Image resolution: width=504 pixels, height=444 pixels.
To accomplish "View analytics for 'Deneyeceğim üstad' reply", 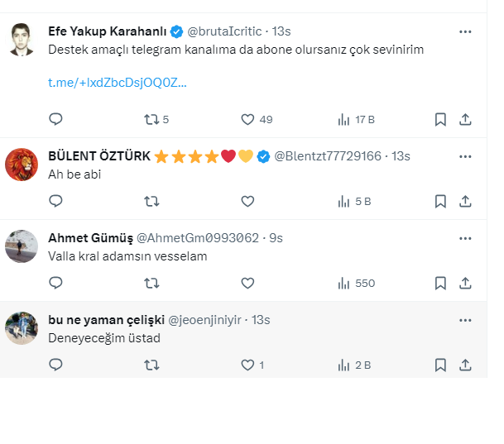I will (x=344, y=365).
